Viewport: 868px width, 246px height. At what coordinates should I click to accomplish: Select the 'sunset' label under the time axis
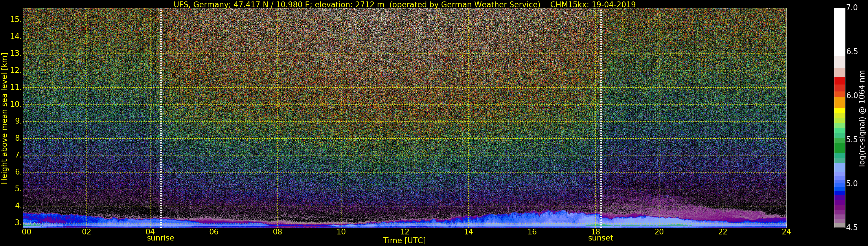[x=600, y=238]
